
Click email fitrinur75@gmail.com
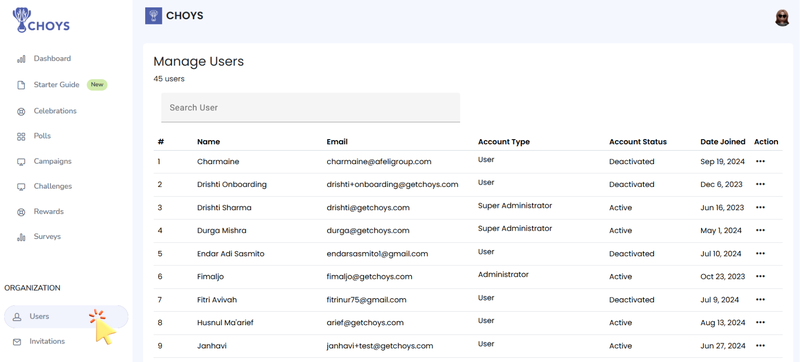point(366,300)
